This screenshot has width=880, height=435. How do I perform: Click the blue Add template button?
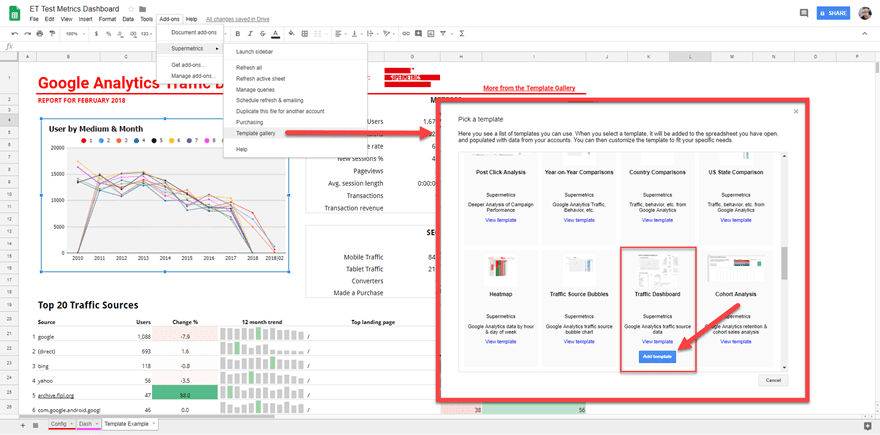(x=657, y=357)
